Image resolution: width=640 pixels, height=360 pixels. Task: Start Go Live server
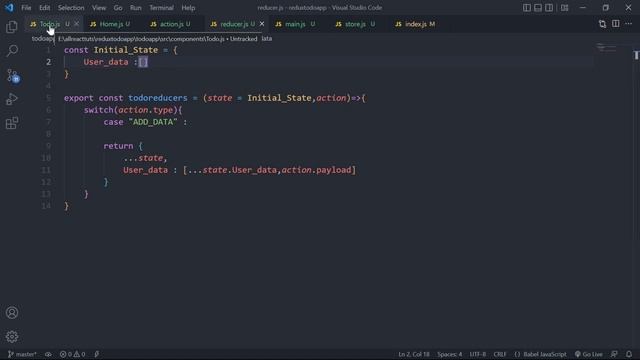(589, 354)
